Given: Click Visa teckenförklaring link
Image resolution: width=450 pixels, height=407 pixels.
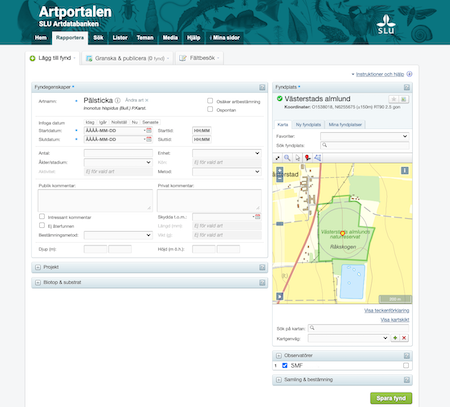Looking at the screenshot, I should [387, 311].
